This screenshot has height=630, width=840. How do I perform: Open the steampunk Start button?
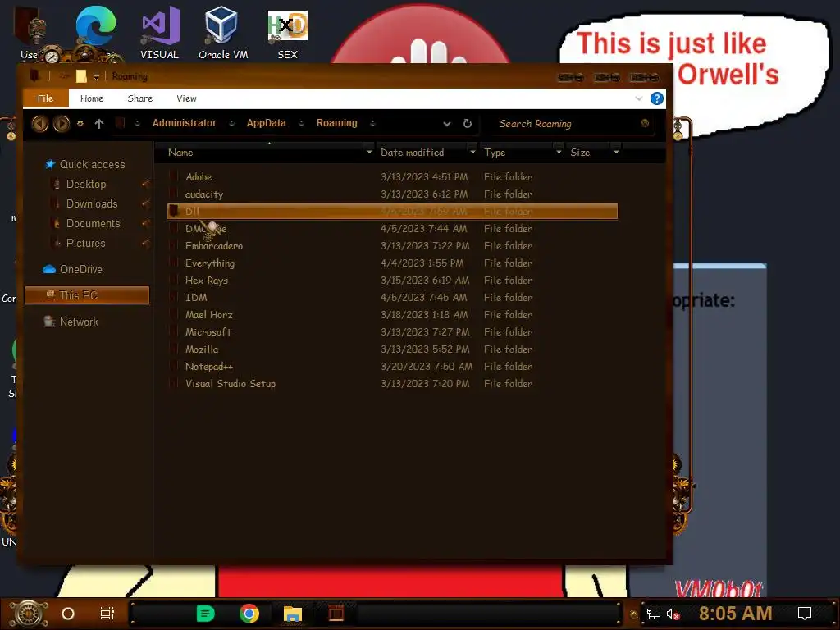(x=29, y=614)
